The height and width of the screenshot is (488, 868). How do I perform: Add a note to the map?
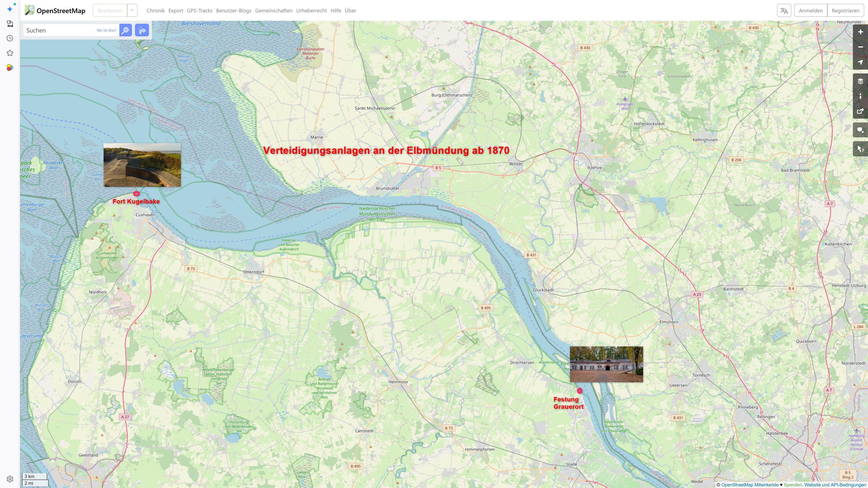pos(860,130)
